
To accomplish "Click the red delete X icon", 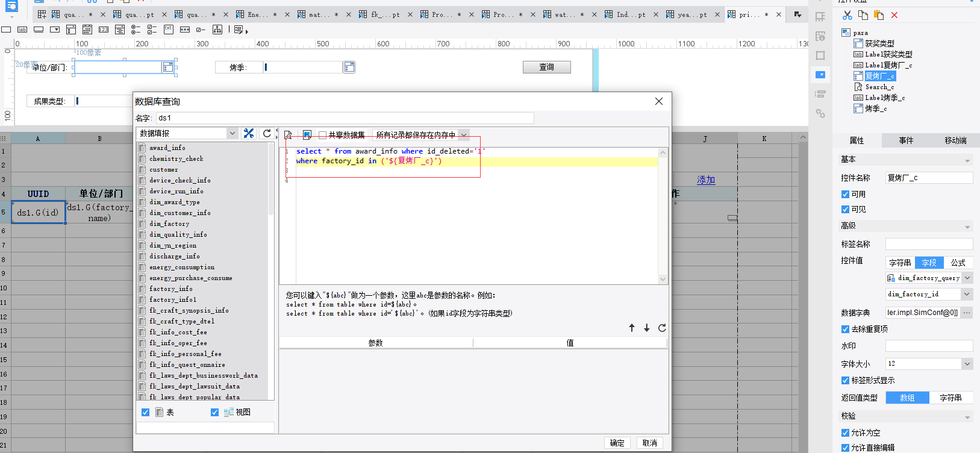I will point(894,15).
